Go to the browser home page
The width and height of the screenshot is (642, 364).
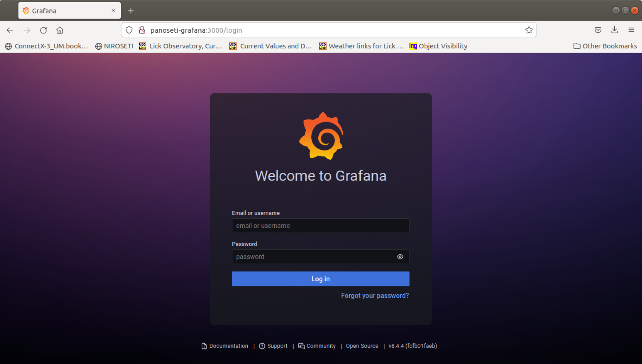point(60,30)
